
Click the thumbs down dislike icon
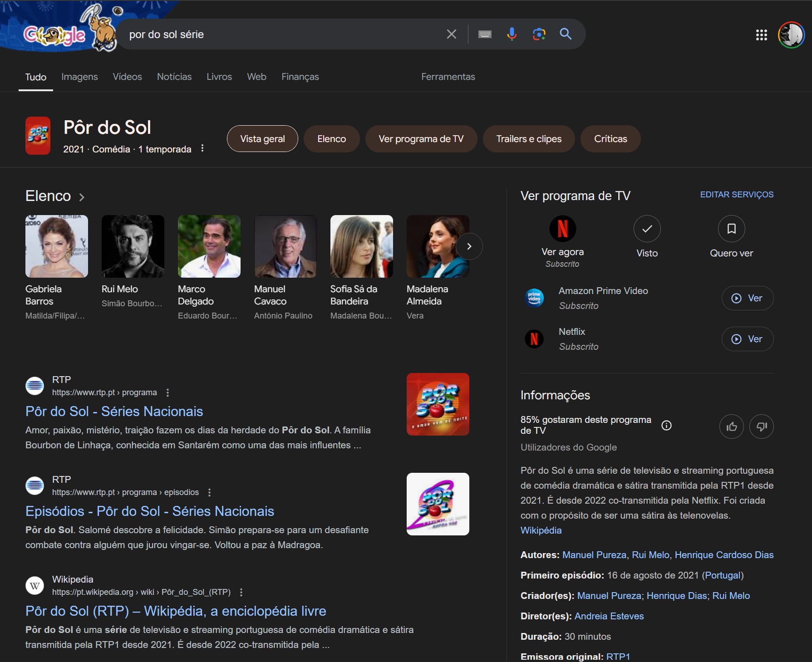761,427
